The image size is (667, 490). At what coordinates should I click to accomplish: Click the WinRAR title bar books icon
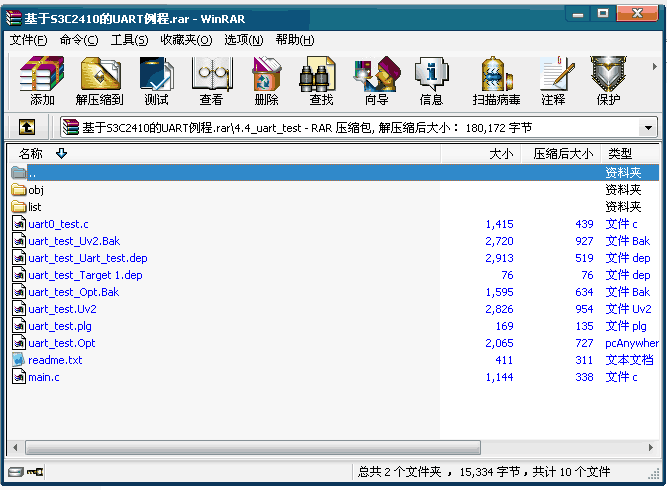(x=14, y=18)
